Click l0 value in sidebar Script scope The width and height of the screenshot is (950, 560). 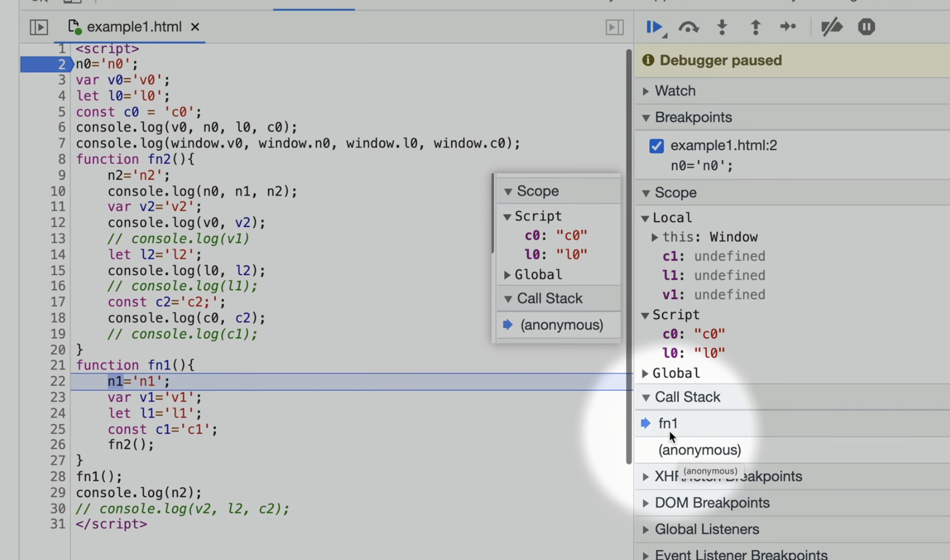point(710,353)
